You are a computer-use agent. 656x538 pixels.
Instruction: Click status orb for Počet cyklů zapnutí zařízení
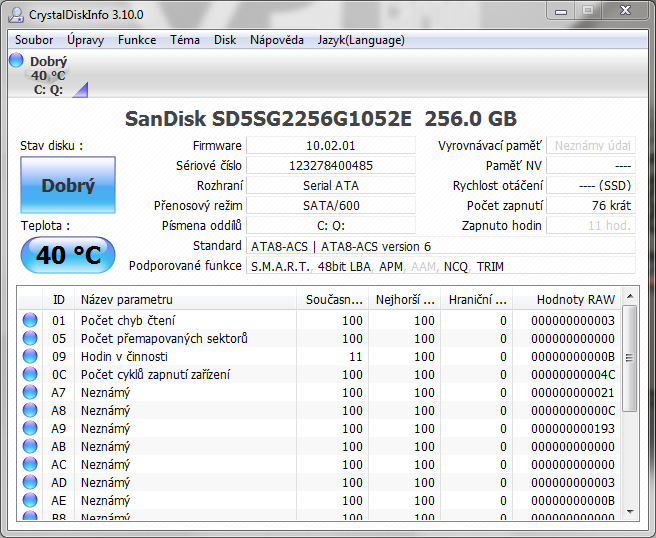30,375
